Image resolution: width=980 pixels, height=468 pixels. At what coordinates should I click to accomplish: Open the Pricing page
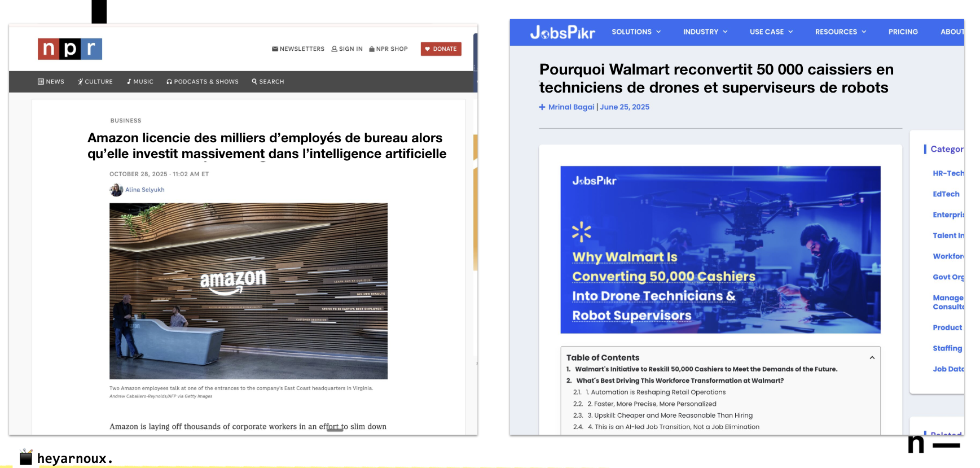pos(903,32)
